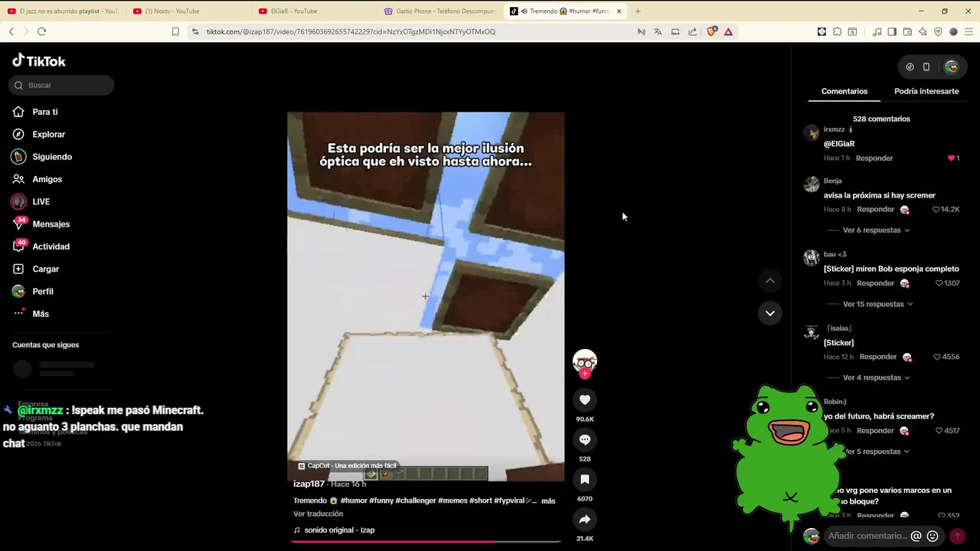Click Ver traducción link
The height and width of the screenshot is (551, 980).
(318, 514)
